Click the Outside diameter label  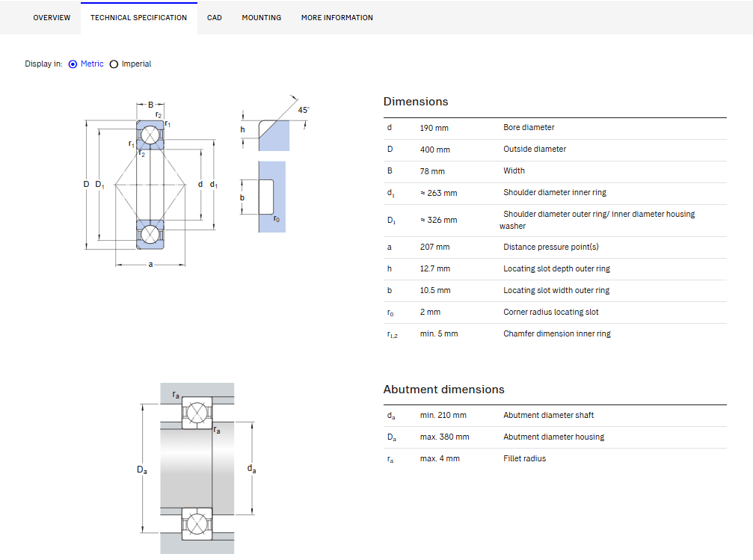coord(535,149)
